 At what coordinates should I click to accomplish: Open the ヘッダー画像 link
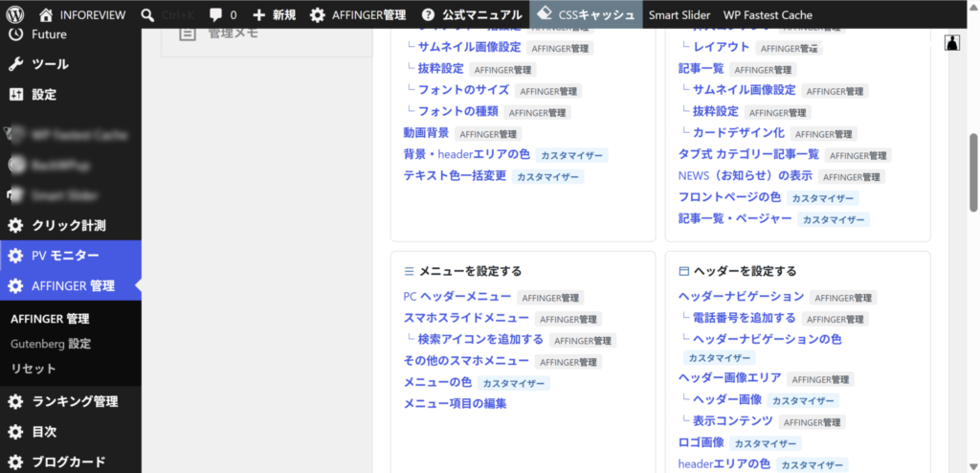tap(727, 399)
